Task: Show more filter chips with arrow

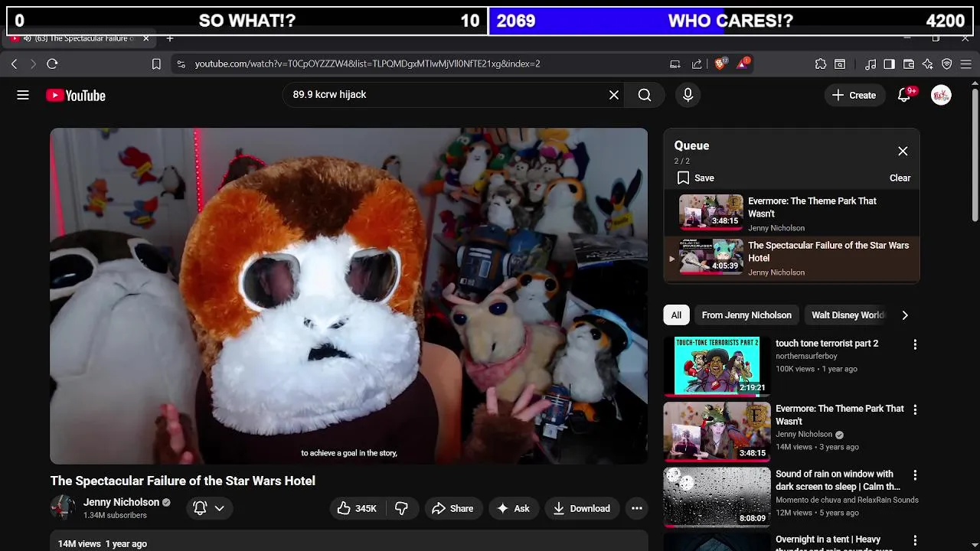Action: (905, 315)
